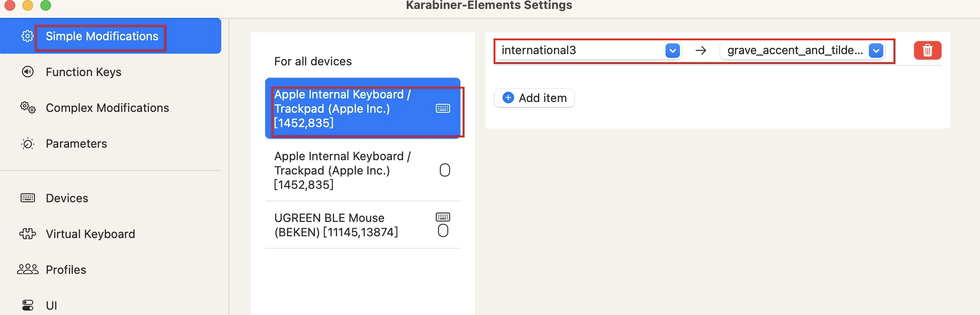
Task: Click the Virtual Keyboard puzzle icon
Action: (x=28, y=234)
